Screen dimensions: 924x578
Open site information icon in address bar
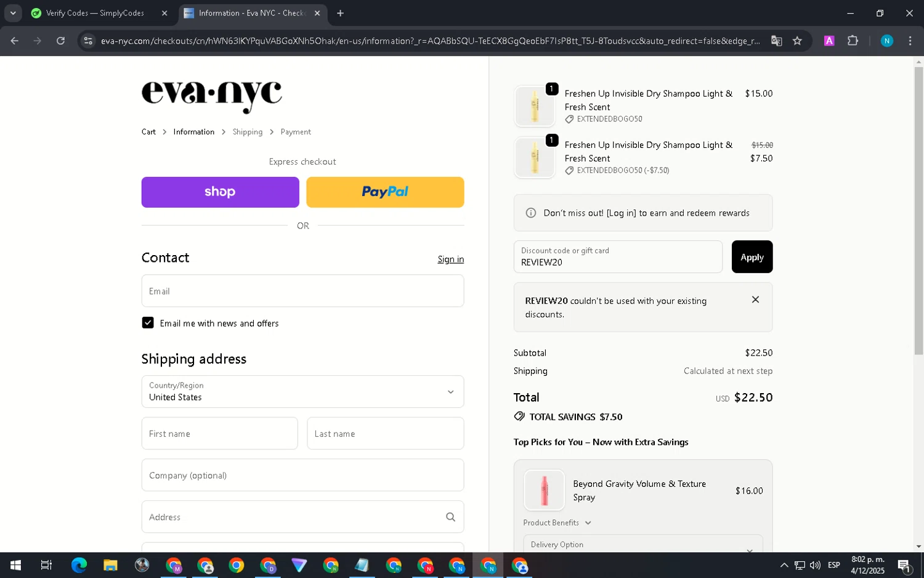pos(88,41)
